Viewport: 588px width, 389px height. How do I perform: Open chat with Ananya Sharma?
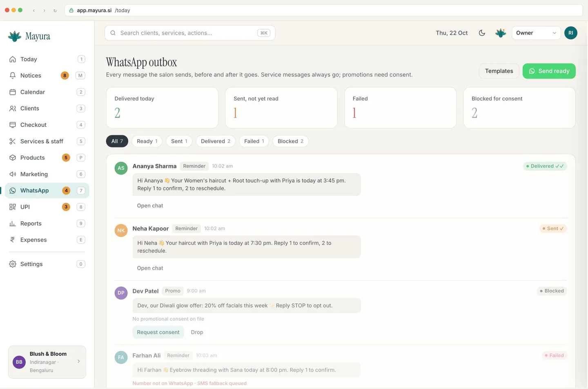tap(150, 206)
